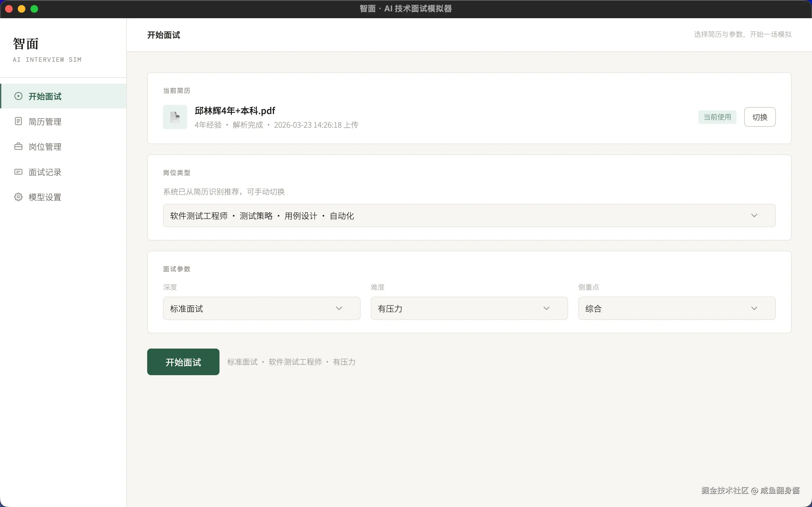This screenshot has width=812, height=507.
Task: Navigate to 面试记录 in the sidebar
Action: point(45,171)
